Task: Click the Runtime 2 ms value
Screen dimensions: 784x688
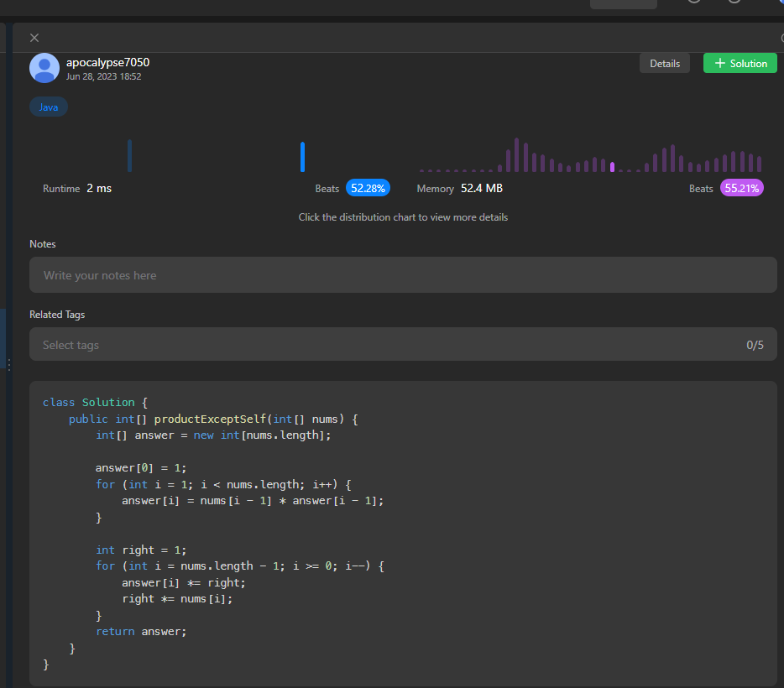Action: (99, 189)
